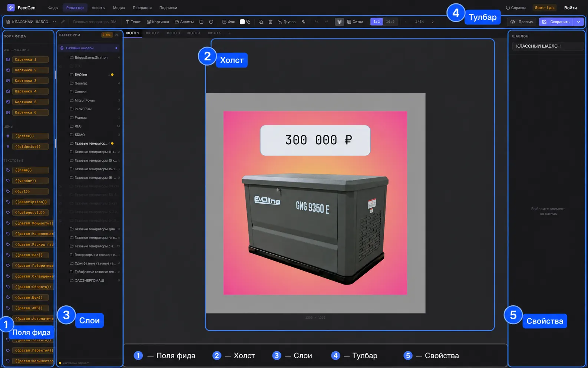The width and height of the screenshot is (588, 368).
Task: Toggle the layers panel button
Action: (x=339, y=22)
